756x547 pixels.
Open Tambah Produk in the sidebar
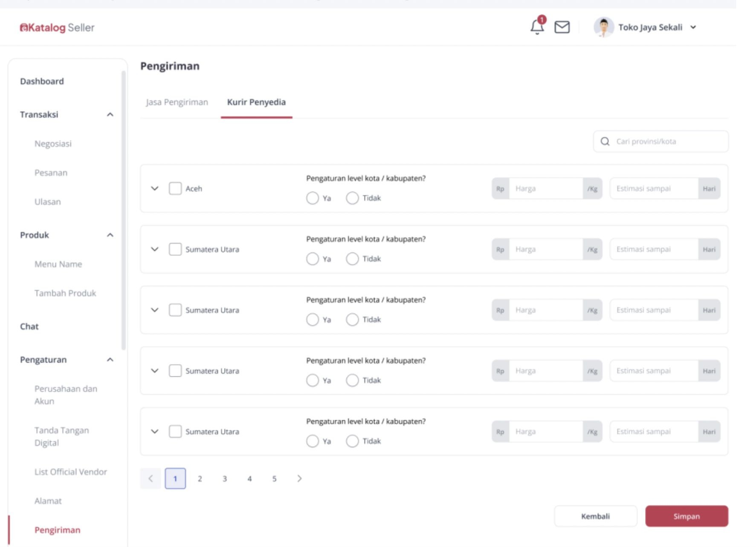[65, 293]
